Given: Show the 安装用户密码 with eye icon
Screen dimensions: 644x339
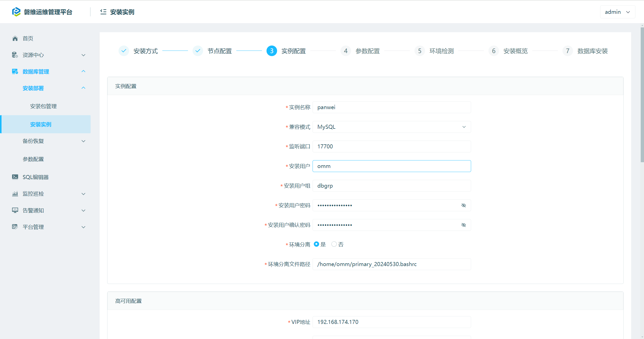Looking at the screenshot, I should pyautogui.click(x=464, y=205).
